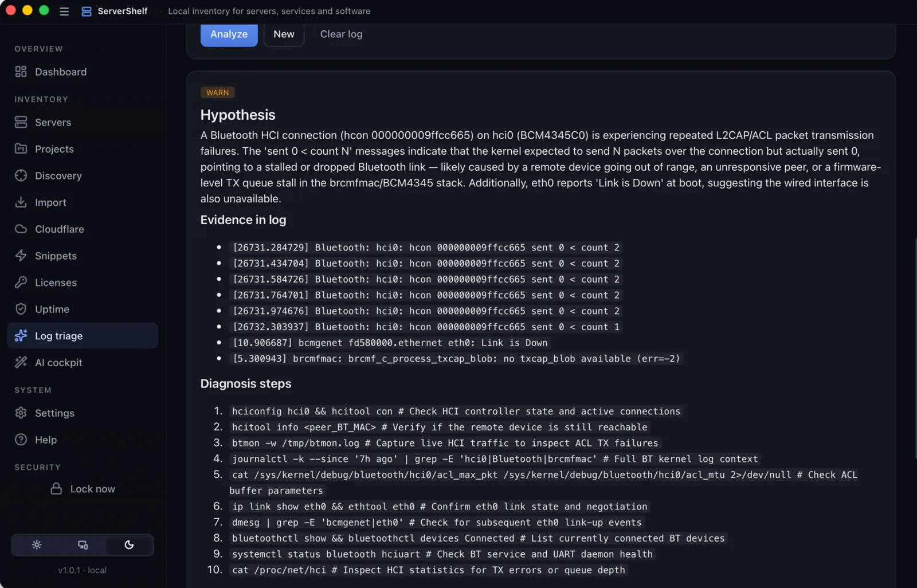Click the 'bluetoothctl show' command
This screenshot has width=917, height=588.
(x=479, y=538)
